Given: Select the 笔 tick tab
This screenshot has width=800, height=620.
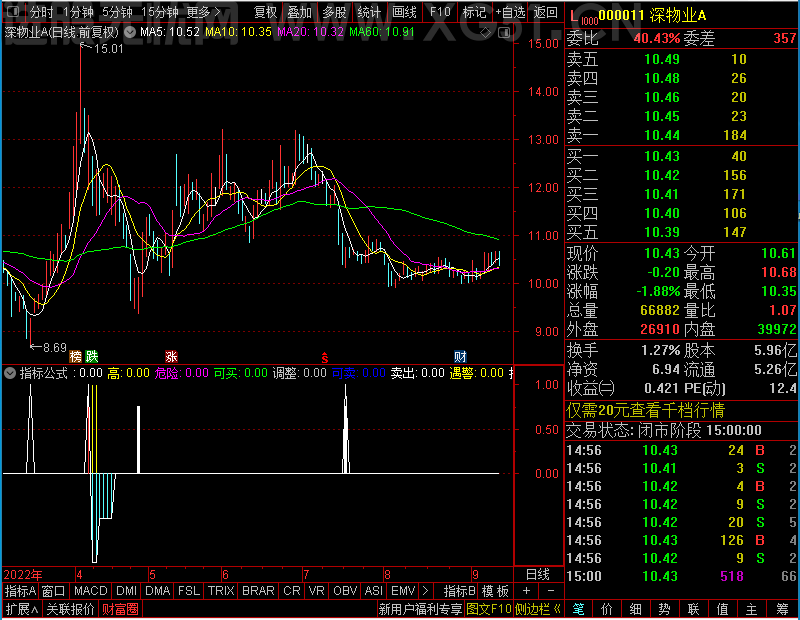Looking at the screenshot, I should tap(578, 609).
